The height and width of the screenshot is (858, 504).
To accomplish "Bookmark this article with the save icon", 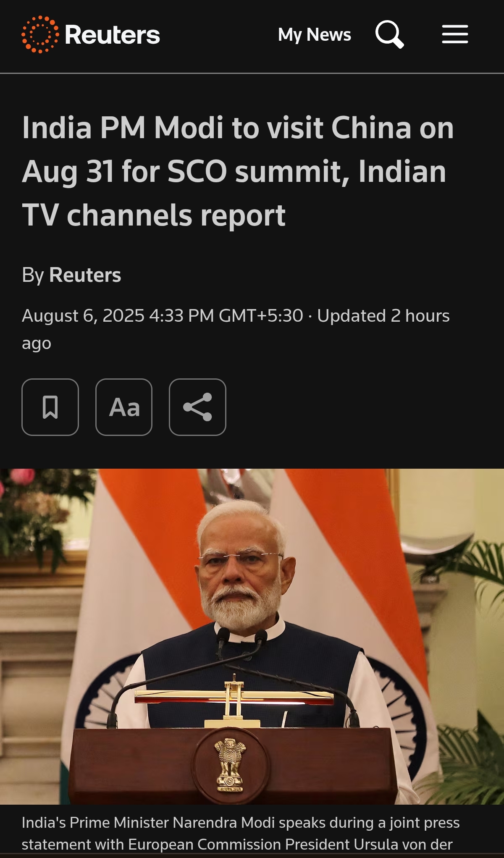I will pos(50,407).
